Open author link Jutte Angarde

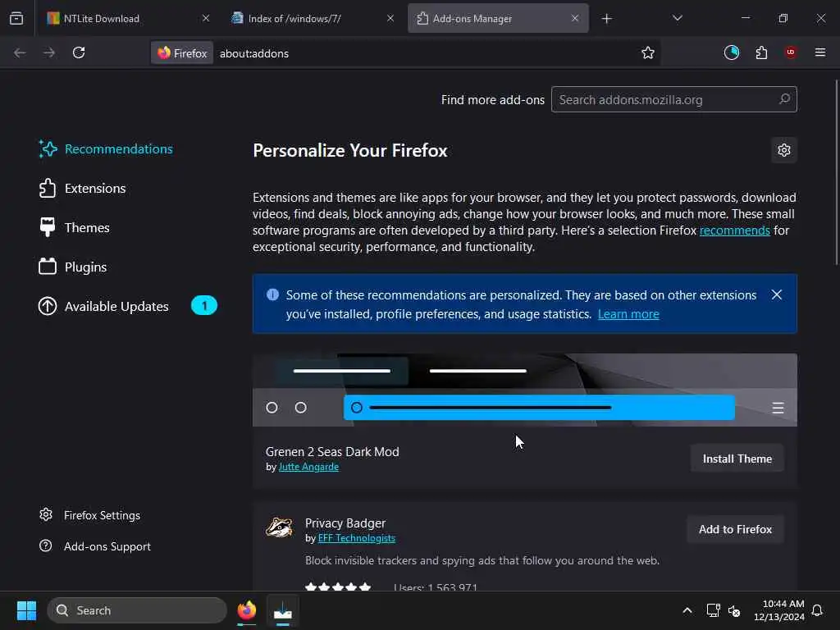pos(308,467)
